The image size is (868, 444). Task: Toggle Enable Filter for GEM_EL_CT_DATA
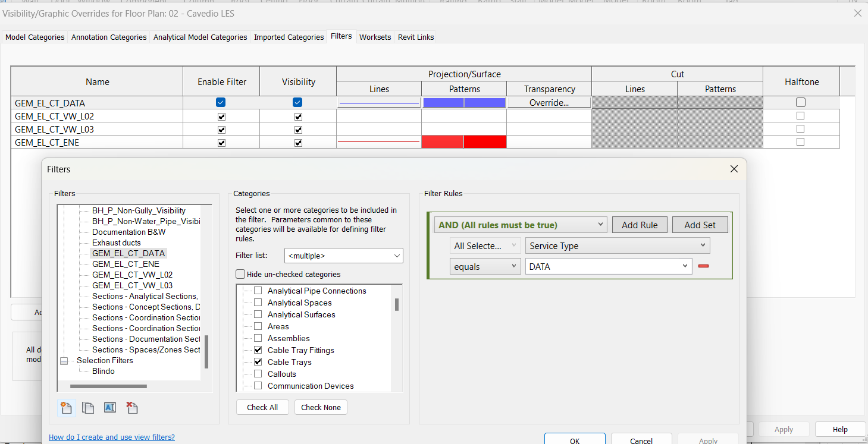click(221, 102)
